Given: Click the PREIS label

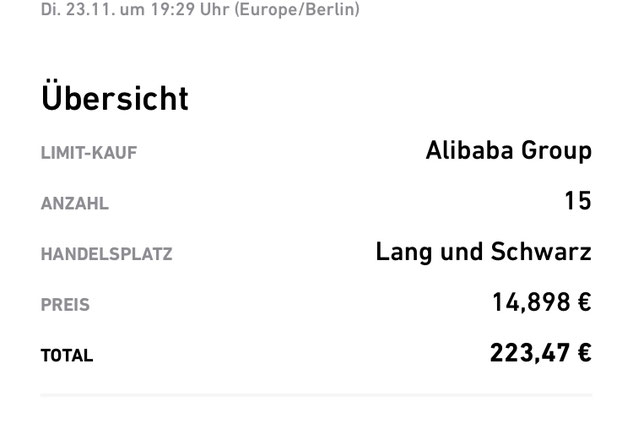Looking at the screenshot, I should point(65,305).
